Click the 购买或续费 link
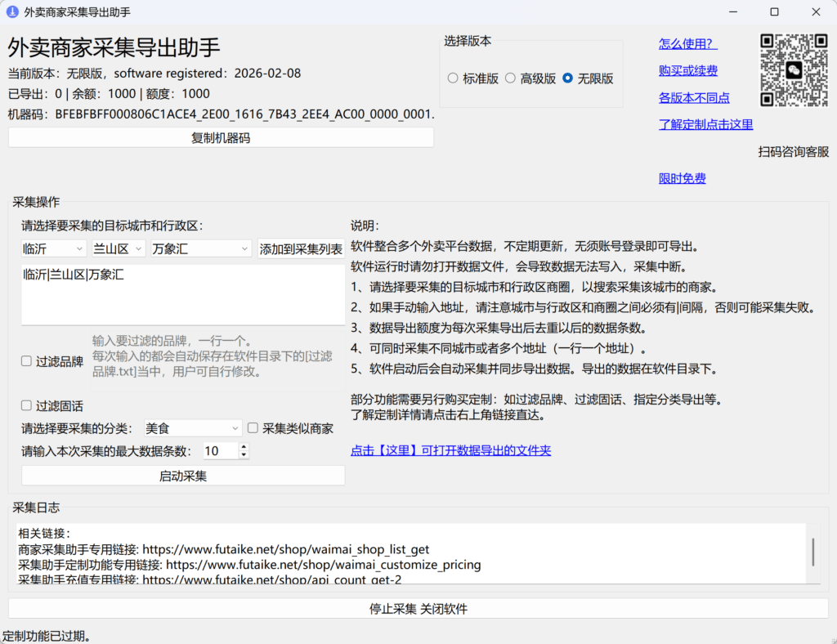The width and height of the screenshot is (837, 644). pyautogui.click(x=688, y=70)
